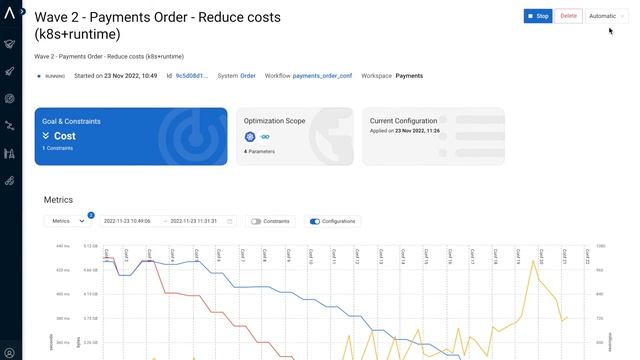Select the Current Configuration card

(x=433, y=136)
